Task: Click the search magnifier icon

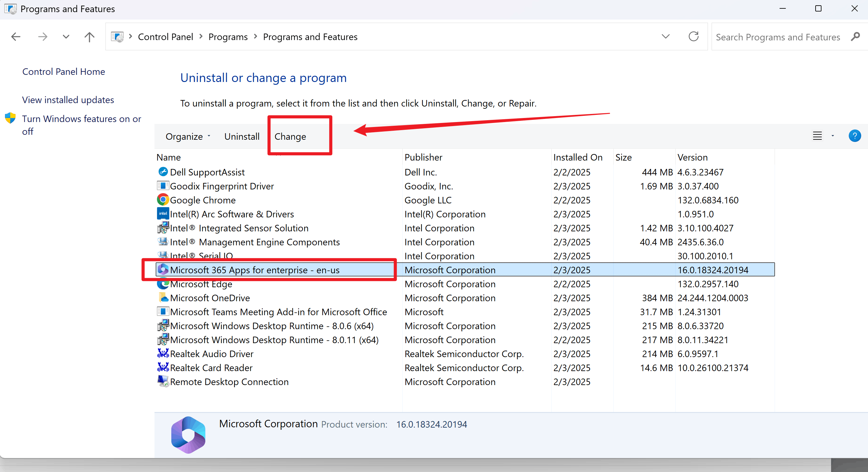Action: pos(855,36)
